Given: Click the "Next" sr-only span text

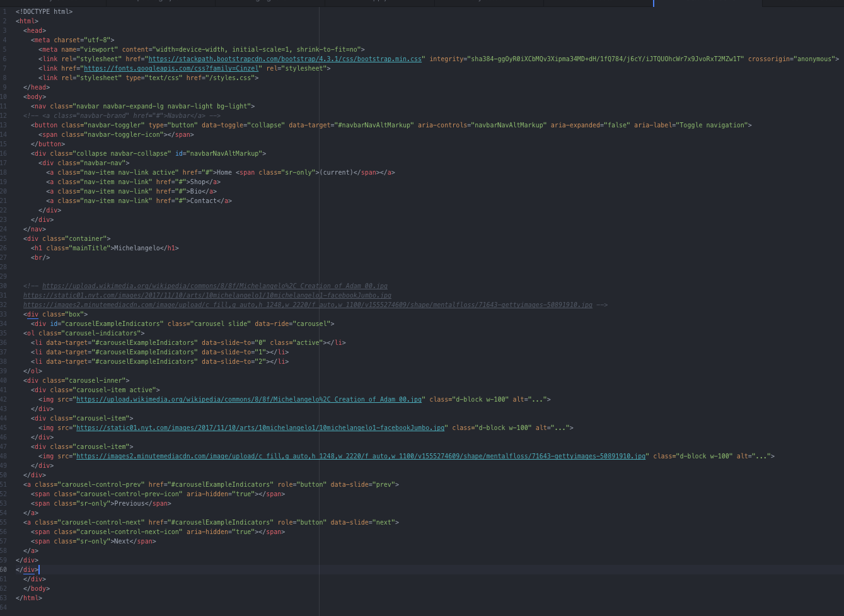Looking at the screenshot, I should 122,541.
